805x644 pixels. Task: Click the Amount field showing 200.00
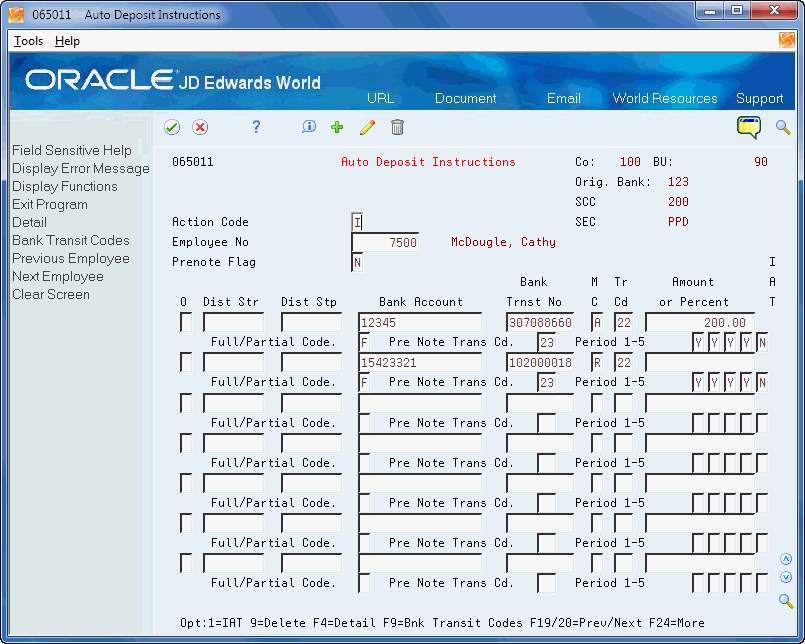point(700,323)
